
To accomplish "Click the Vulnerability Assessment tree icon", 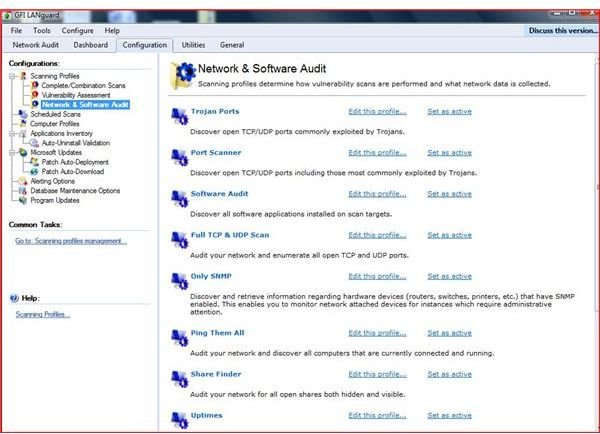I will coord(35,95).
